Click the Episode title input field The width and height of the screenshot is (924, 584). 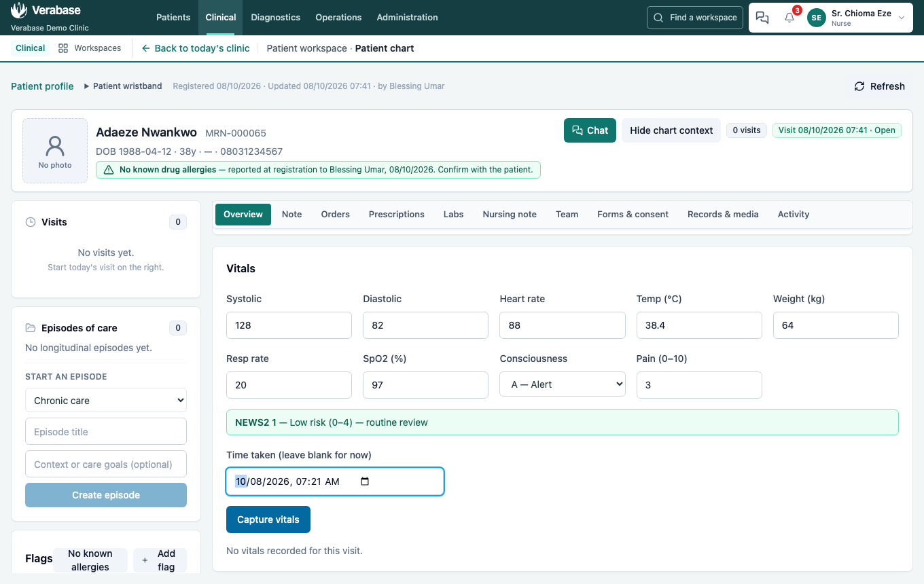click(106, 432)
